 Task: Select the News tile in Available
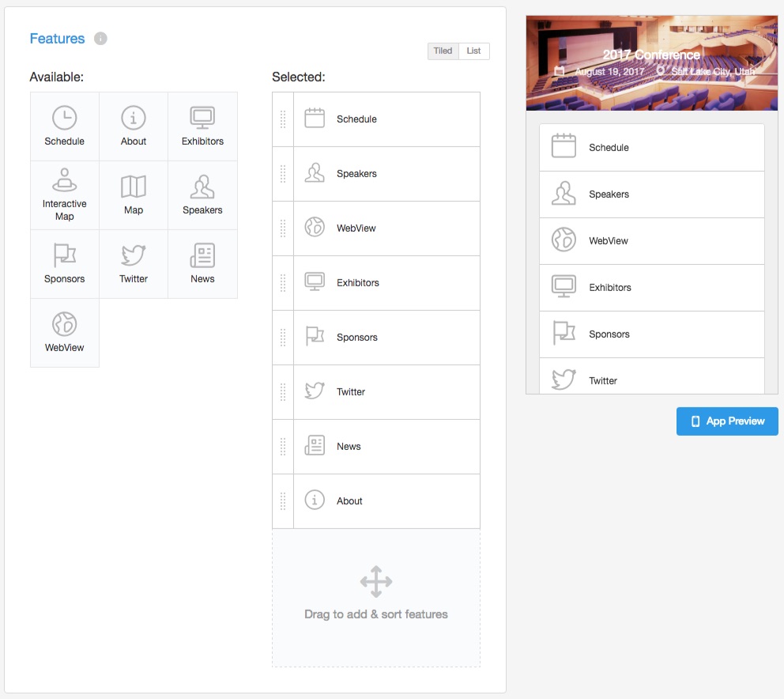202,264
